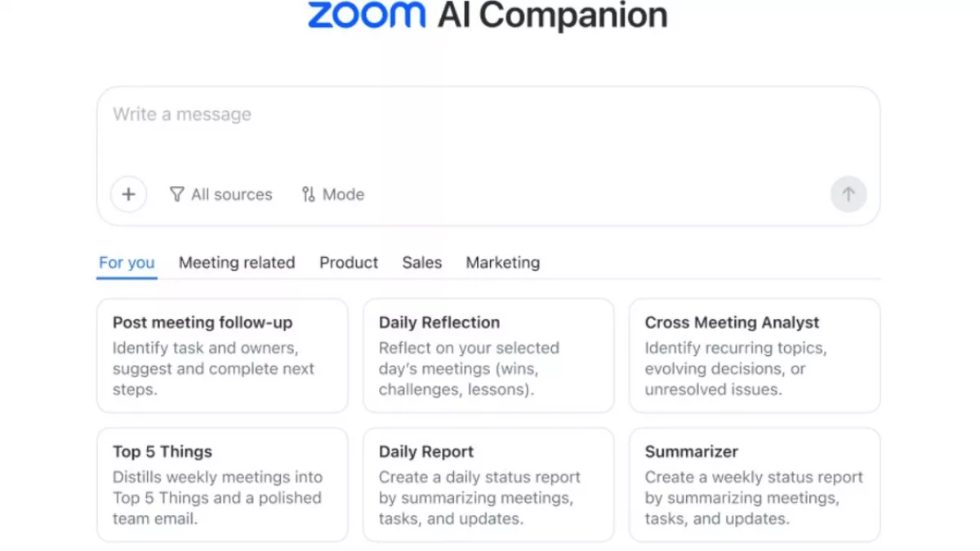
Task: Switch to the Meeting related tab
Action: (x=237, y=263)
